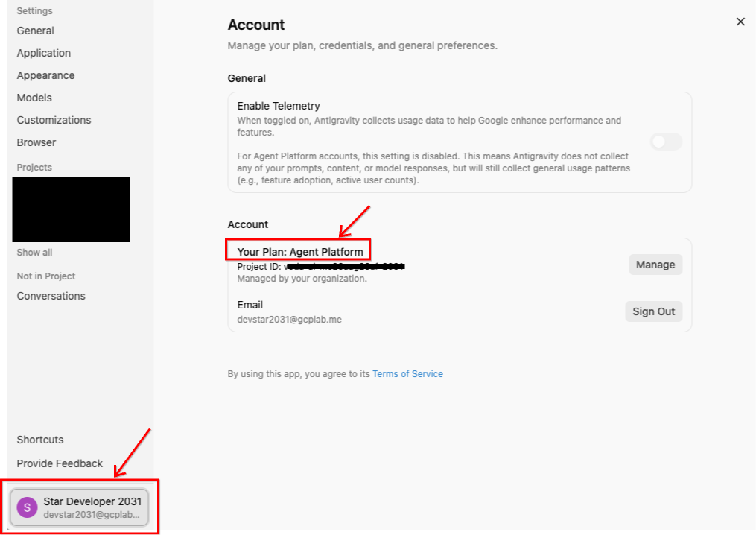Open the Terms of Service link
The image size is (756, 535).
(407, 374)
